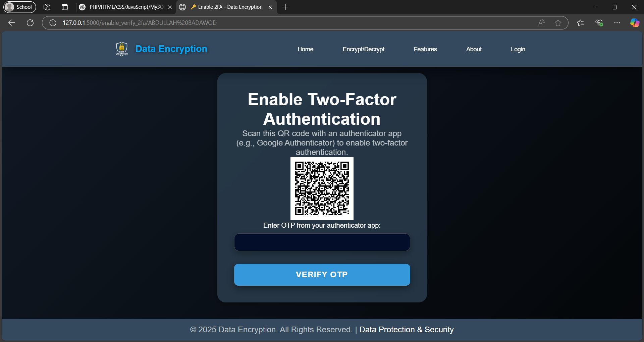Click the VERIFY OTP button
Screen dimensions: 644x342
(322, 275)
